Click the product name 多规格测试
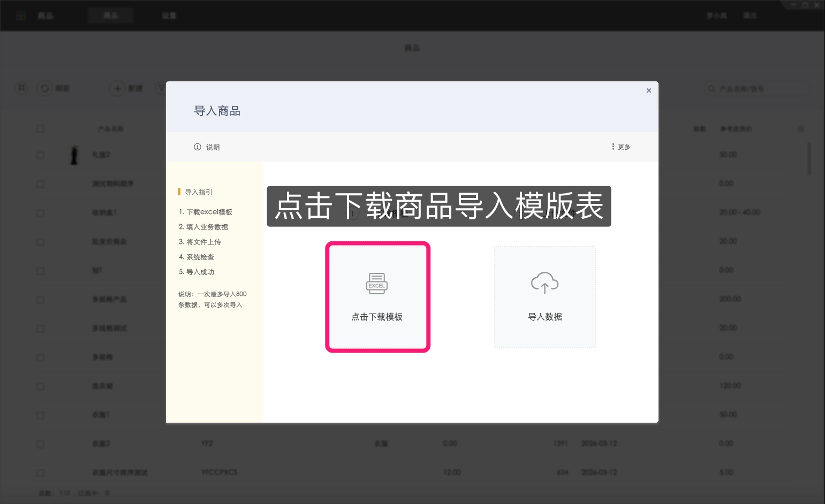 (109, 329)
